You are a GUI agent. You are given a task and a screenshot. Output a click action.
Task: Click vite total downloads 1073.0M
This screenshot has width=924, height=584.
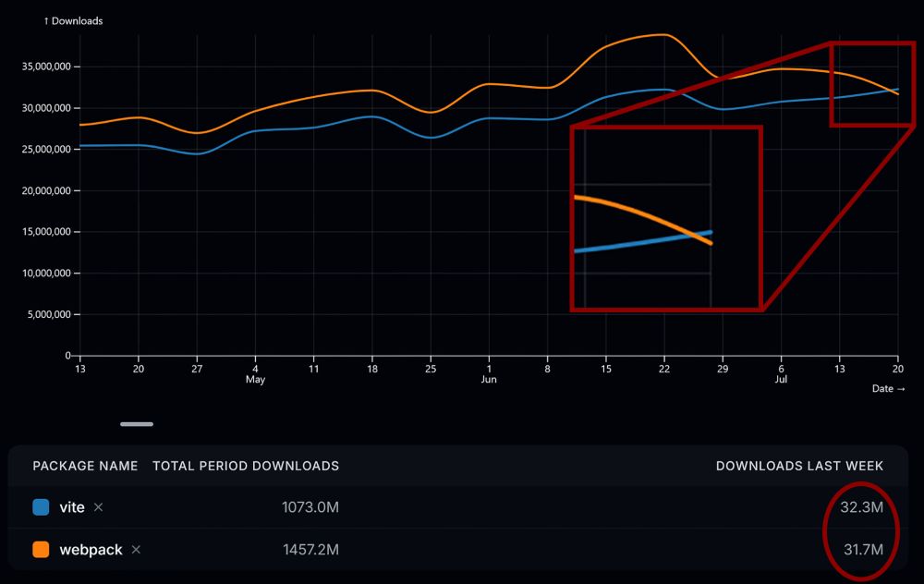310,507
